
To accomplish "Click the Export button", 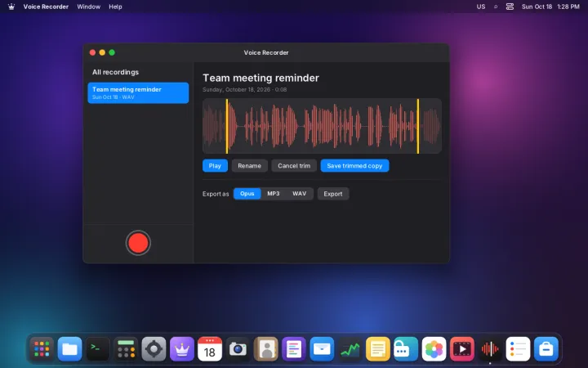I will coord(333,194).
